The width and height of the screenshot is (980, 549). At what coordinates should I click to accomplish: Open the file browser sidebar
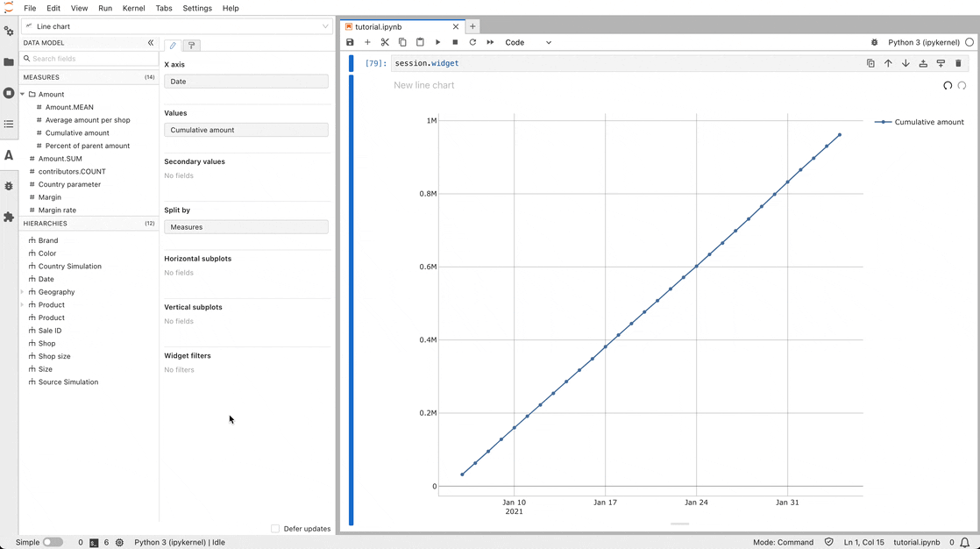click(x=9, y=61)
